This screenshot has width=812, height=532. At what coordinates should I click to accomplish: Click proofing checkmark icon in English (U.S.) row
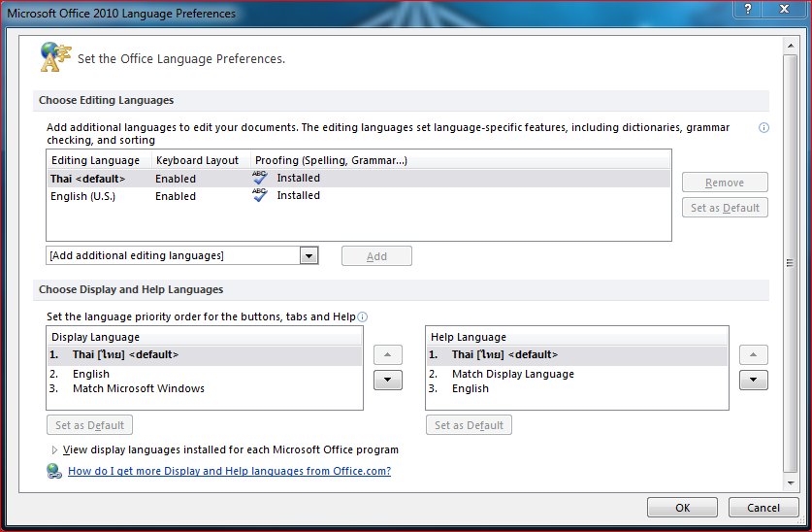(260, 195)
